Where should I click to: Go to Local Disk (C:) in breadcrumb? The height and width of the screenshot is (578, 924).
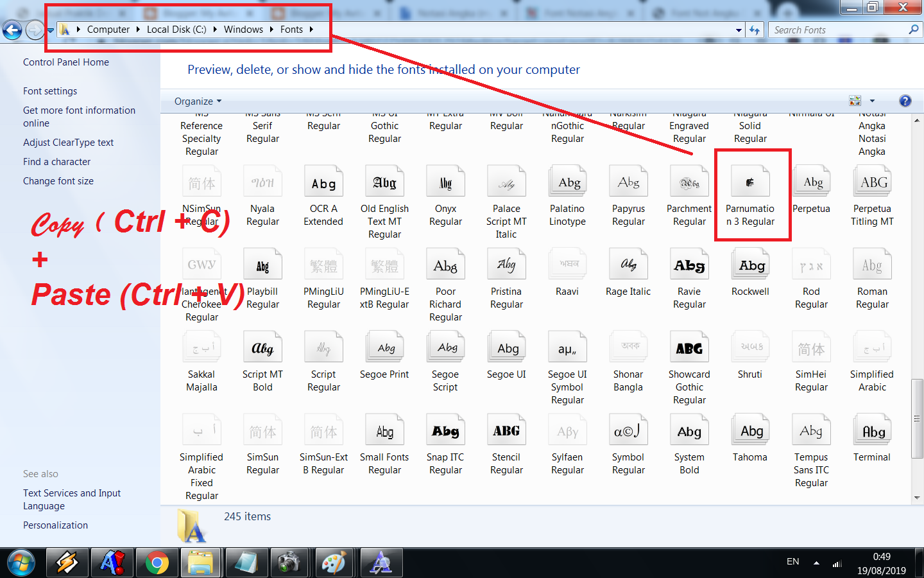pos(176,30)
